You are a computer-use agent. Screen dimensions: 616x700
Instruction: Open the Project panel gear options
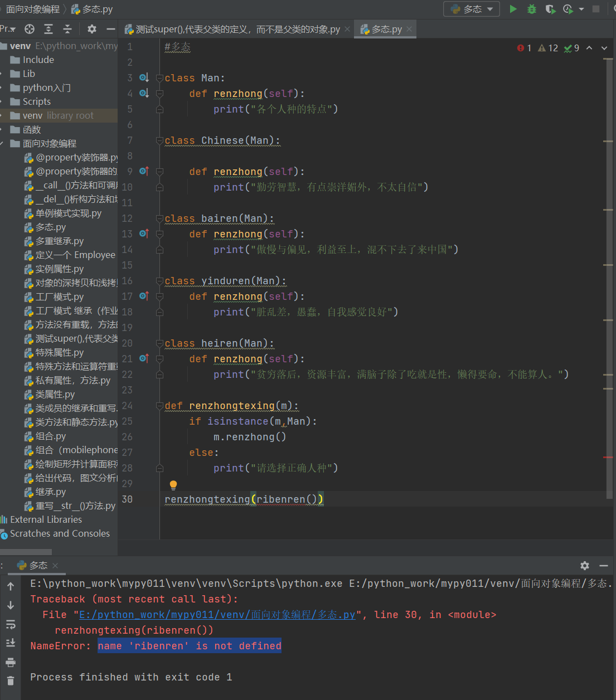coord(92,29)
